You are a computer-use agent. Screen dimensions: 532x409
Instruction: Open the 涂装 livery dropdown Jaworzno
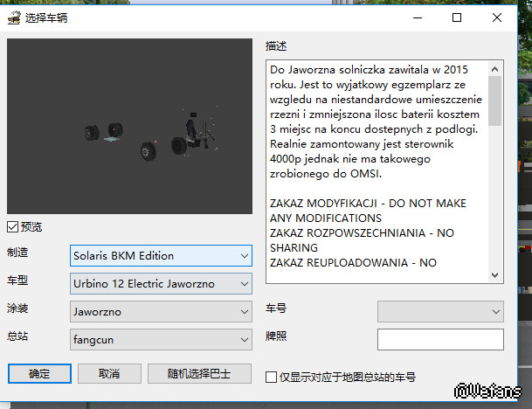tap(161, 312)
